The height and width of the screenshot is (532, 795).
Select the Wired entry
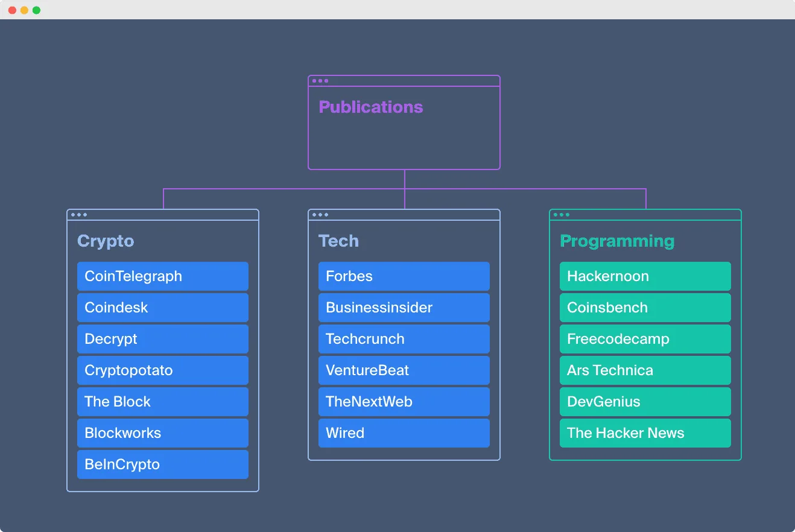pyautogui.click(x=404, y=433)
